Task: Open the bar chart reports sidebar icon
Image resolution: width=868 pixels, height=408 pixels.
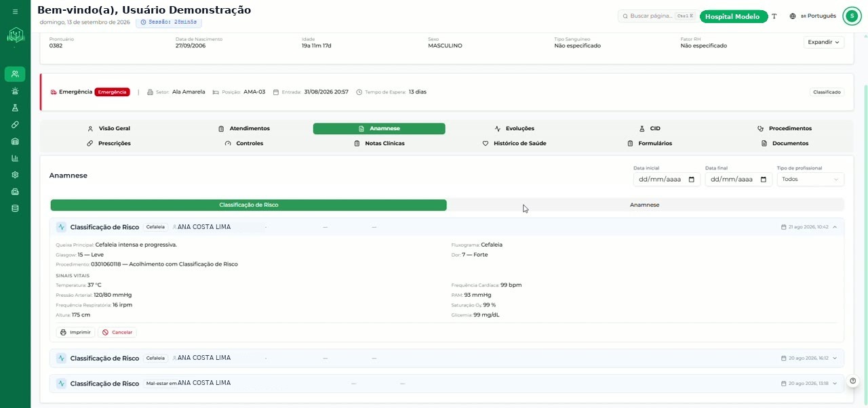Action: pos(15,158)
